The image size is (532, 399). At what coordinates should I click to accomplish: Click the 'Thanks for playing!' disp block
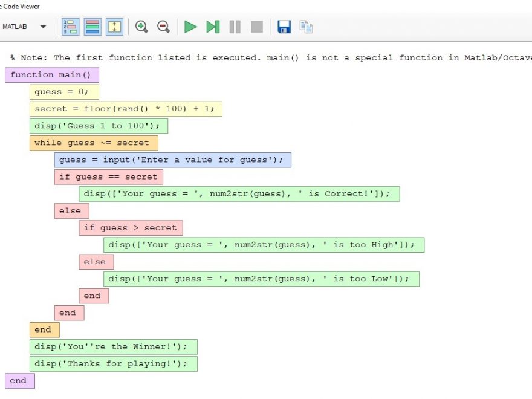click(x=113, y=364)
